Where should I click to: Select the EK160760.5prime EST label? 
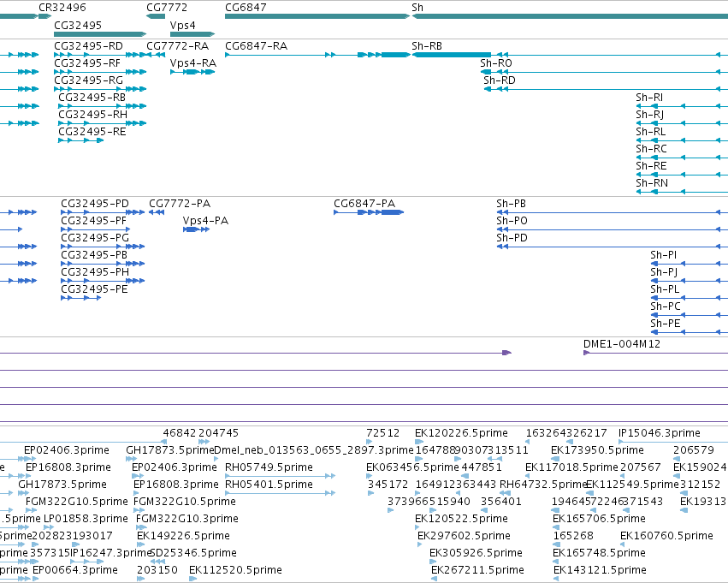point(666,536)
